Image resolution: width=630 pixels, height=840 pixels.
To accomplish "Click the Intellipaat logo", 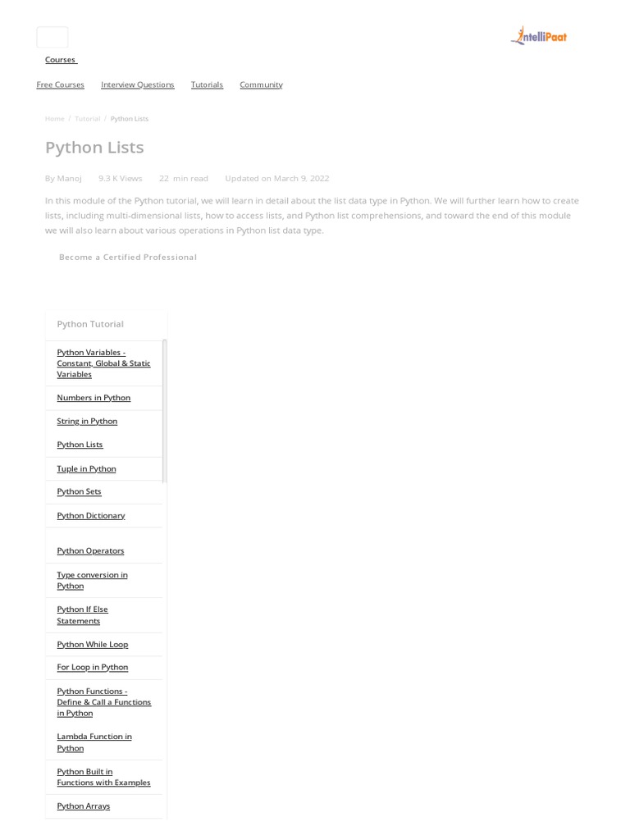I will click(539, 36).
